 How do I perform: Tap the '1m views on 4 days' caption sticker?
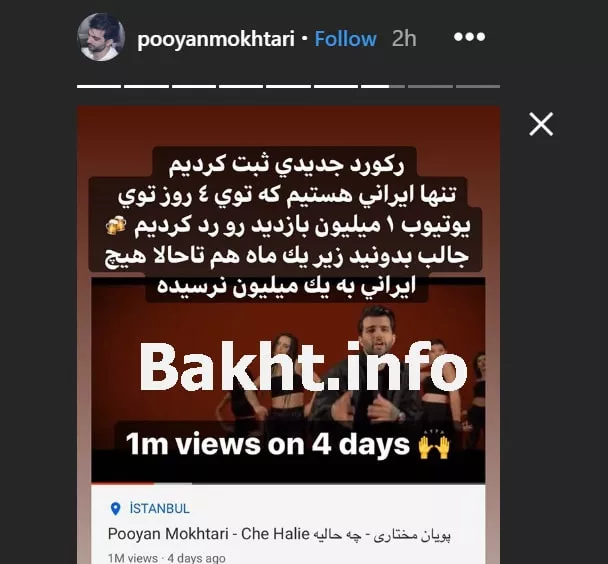288,445
